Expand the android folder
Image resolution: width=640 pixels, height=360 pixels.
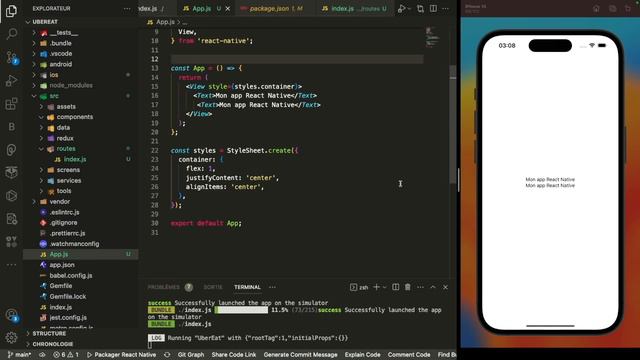click(x=34, y=64)
